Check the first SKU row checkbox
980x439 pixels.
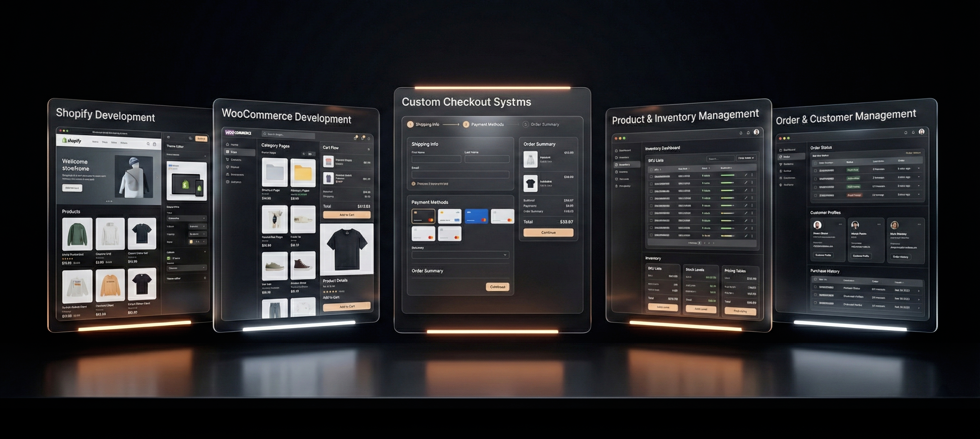(651, 176)
